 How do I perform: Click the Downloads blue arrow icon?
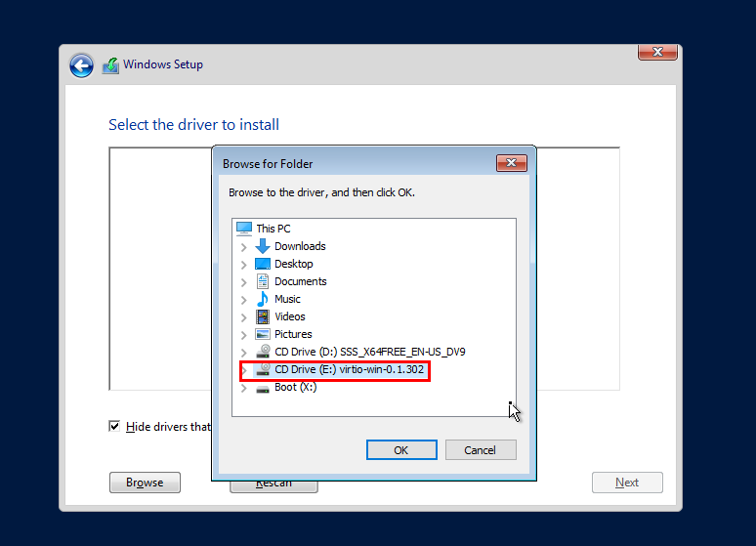point(263,246)
